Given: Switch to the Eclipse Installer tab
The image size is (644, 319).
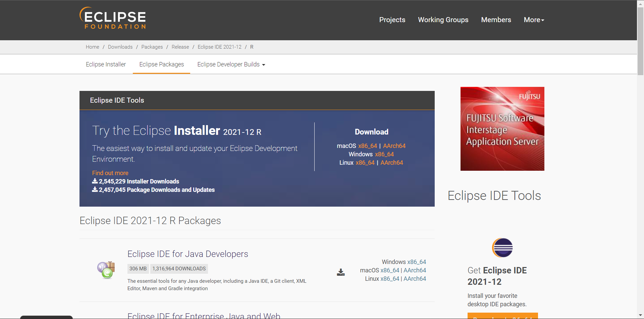Looking at the screenshot, I should [x=106, y=64].
